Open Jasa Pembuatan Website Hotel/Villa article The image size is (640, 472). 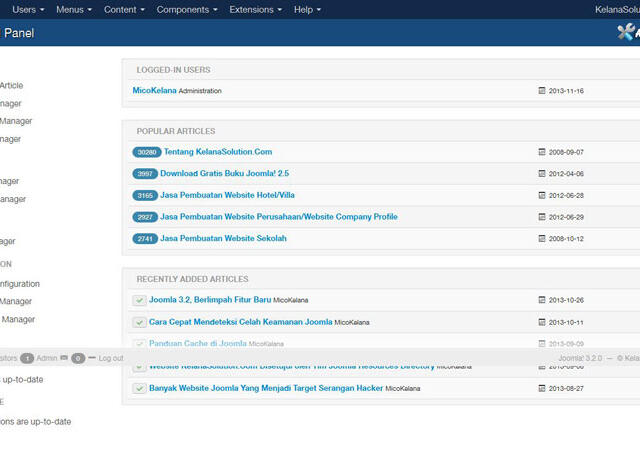(x=227, y=195)
